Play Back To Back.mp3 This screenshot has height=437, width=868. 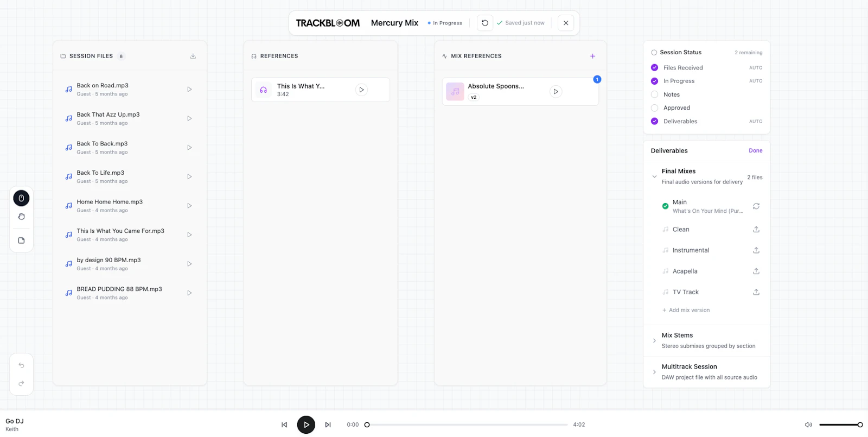click(189, 148)
